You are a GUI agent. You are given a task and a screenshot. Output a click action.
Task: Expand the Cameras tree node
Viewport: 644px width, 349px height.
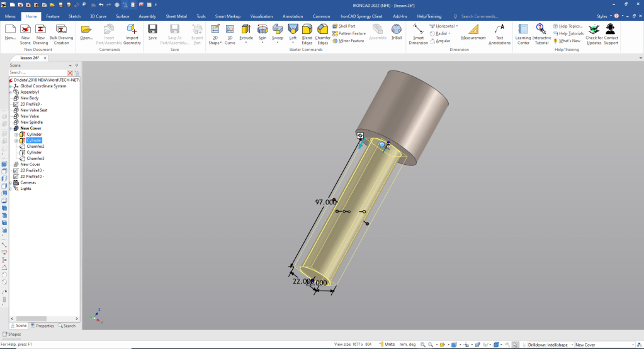[x=11, y=182]
